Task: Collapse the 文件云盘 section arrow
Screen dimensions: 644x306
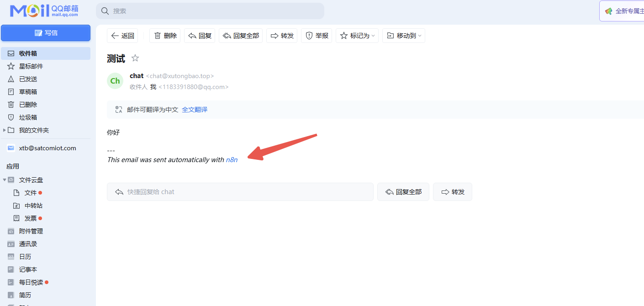Action: pyautogui.click(x=5, y=180)
